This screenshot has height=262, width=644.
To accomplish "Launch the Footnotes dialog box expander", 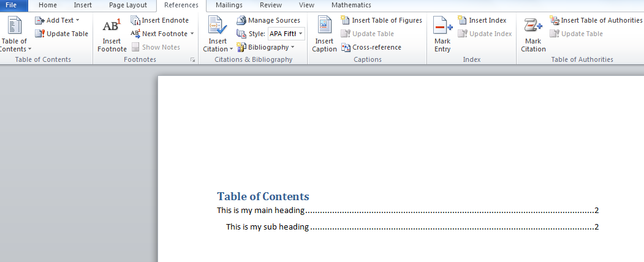I will tap(192, 60).
